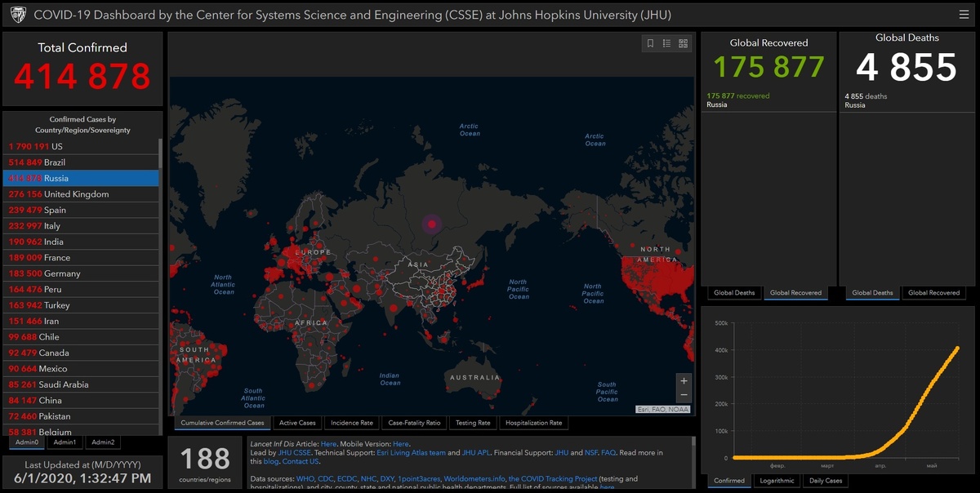This screenshot has width=980, height=493.
Task: Open the hamburger menu in the dashboard header
Action: [x=964, y=14]
